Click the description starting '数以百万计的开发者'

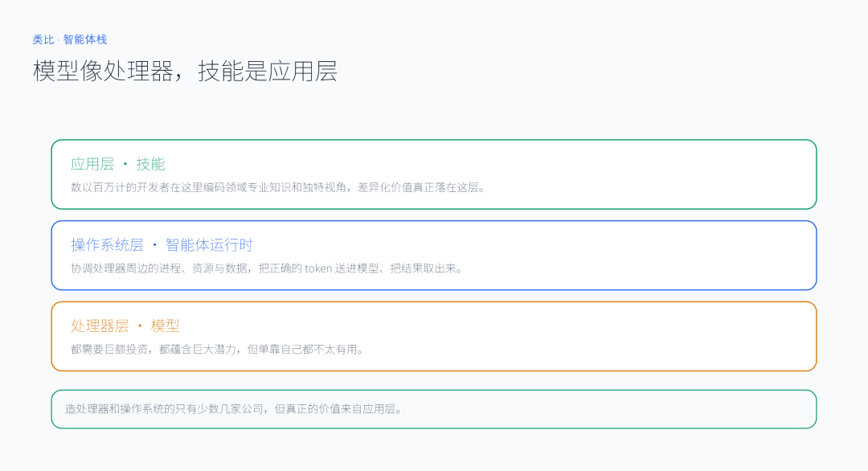coord(280,187)
